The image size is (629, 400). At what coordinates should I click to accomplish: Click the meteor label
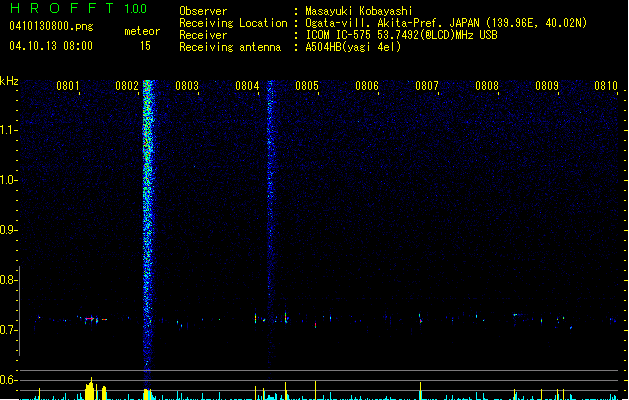(142, 31)
